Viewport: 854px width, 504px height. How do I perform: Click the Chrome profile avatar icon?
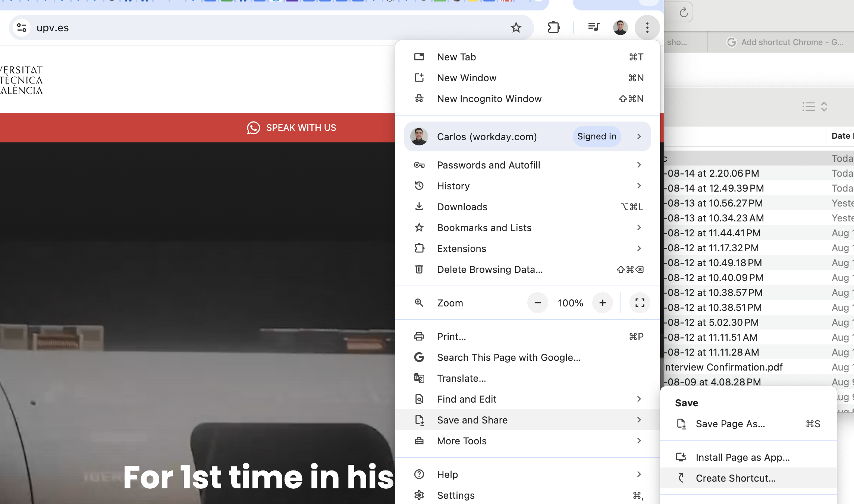click(x=620, y=27)
